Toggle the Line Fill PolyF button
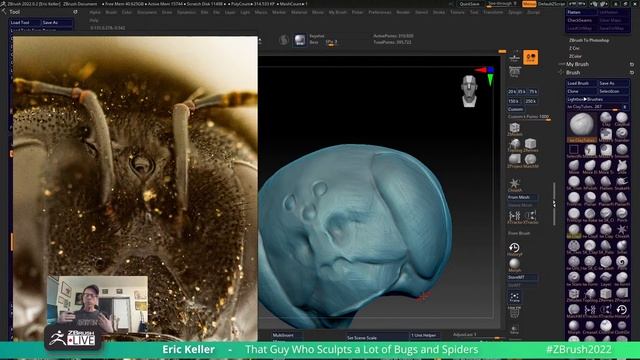Viewport: 640px width, 360px height. [515, 312]
